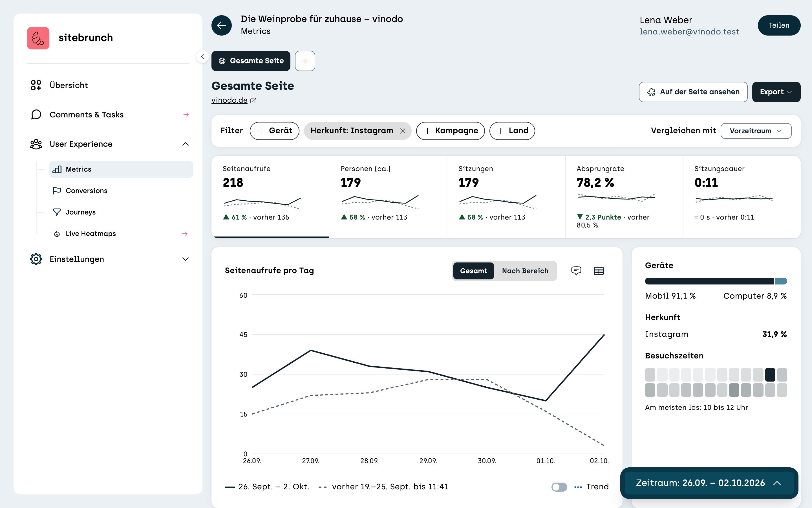Switch chart to table view icon
This screenshot has width=812, height=508.
tap(599, 271)
